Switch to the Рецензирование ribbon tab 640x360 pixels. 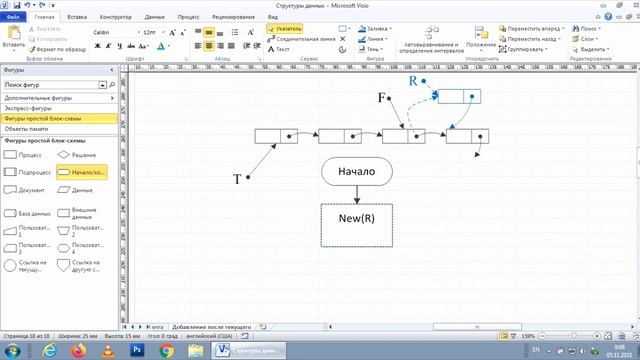233,17
